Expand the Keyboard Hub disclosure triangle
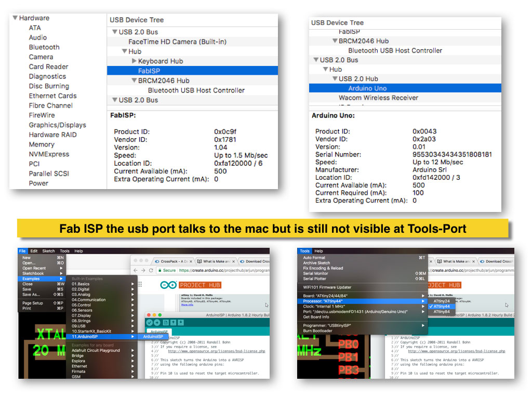This screenshot has width=532, height=399. (134, 61)
